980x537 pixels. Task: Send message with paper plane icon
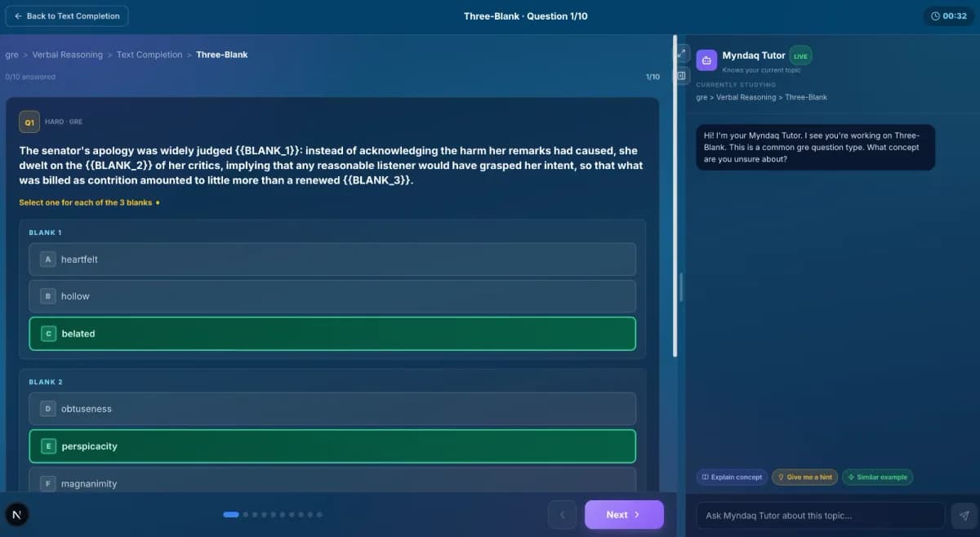[964, 516]
